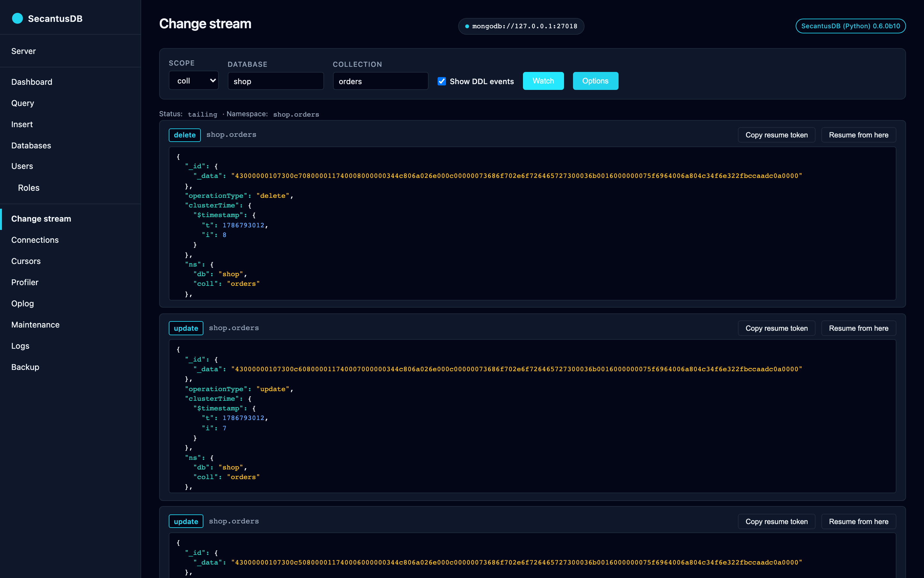
Task: Click the "operationType": "delete" line
Action: click(x=239, y=196)
